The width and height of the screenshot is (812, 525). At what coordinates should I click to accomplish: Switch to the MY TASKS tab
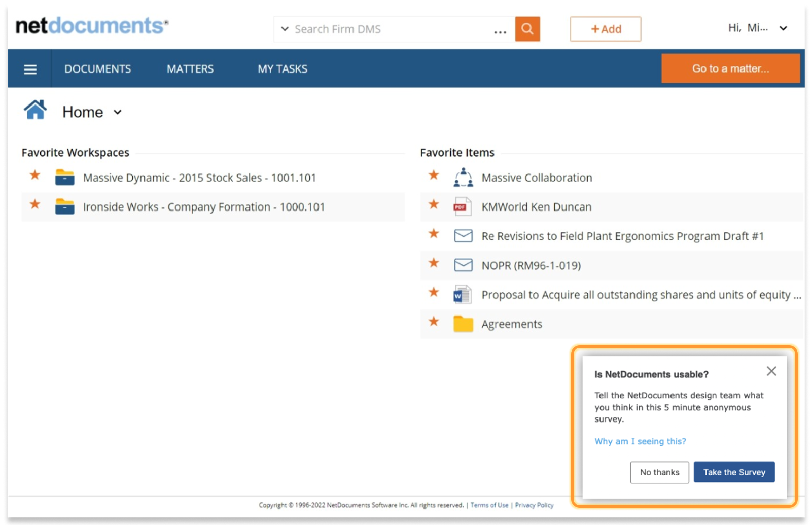pos(283,69)
